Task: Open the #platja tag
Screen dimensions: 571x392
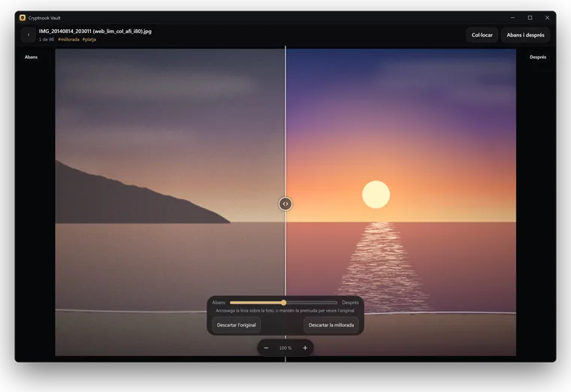Action: coord(89,39)
